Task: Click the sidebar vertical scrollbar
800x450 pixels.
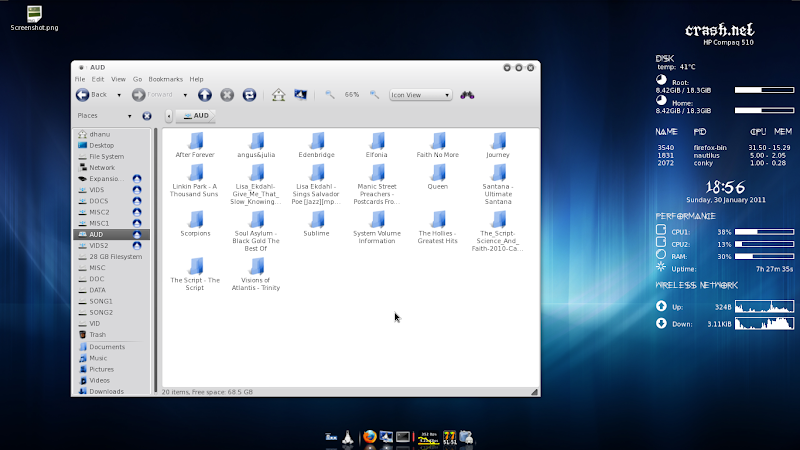Action: coord(156,260)
